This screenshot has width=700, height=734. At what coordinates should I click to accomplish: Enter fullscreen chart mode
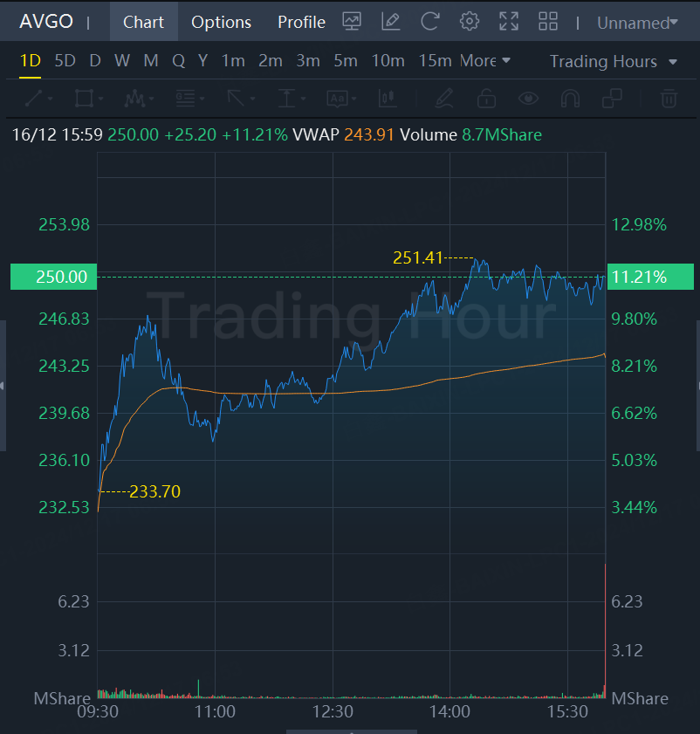click(509, 22)
